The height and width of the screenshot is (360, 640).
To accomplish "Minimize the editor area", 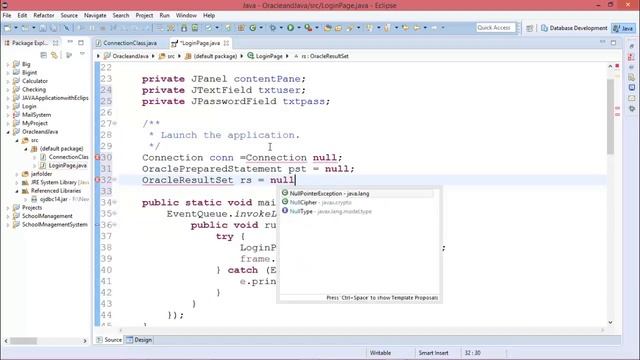I will (602, 42).
